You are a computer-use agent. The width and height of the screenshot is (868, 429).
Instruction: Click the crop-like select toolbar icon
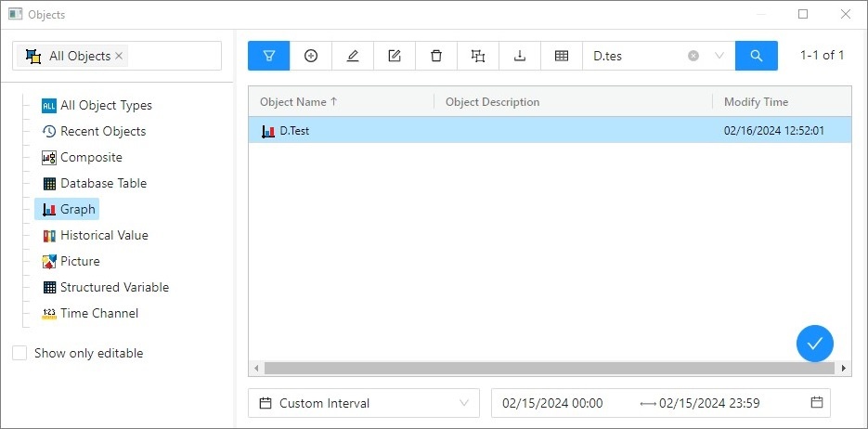click(x=478, y=56)
